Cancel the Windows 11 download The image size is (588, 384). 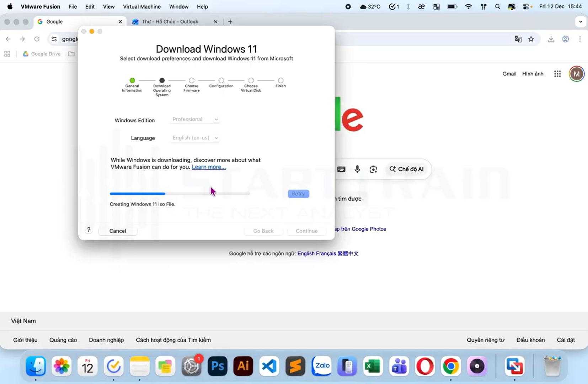118,231
